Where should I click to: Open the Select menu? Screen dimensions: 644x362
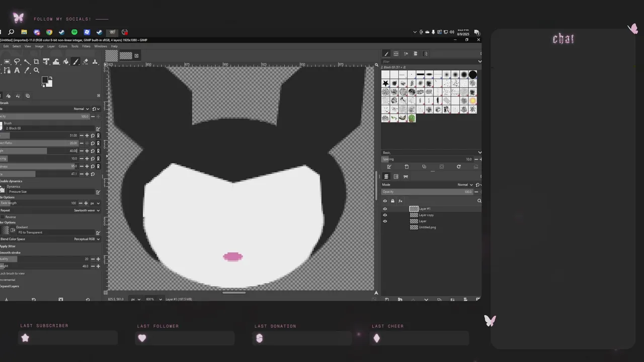click(17, 46)
